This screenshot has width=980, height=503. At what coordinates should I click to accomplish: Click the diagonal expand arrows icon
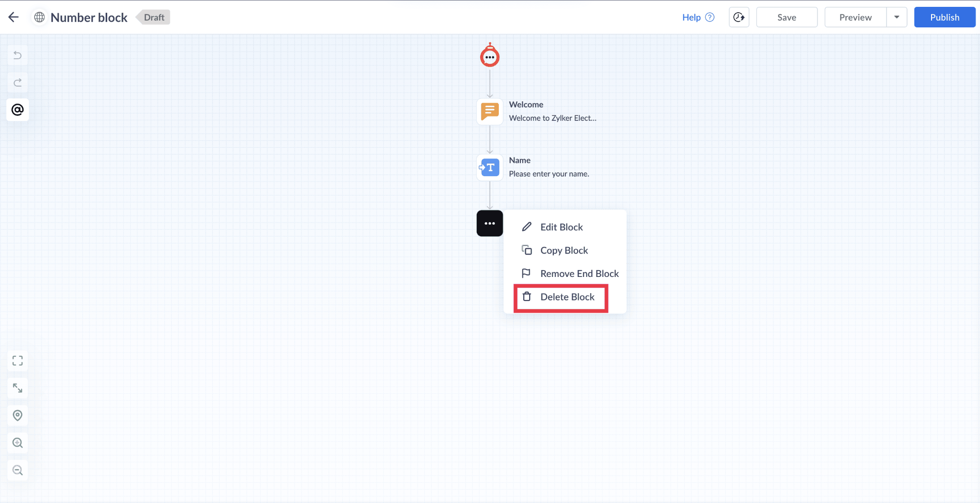click(x=18, y=388)
